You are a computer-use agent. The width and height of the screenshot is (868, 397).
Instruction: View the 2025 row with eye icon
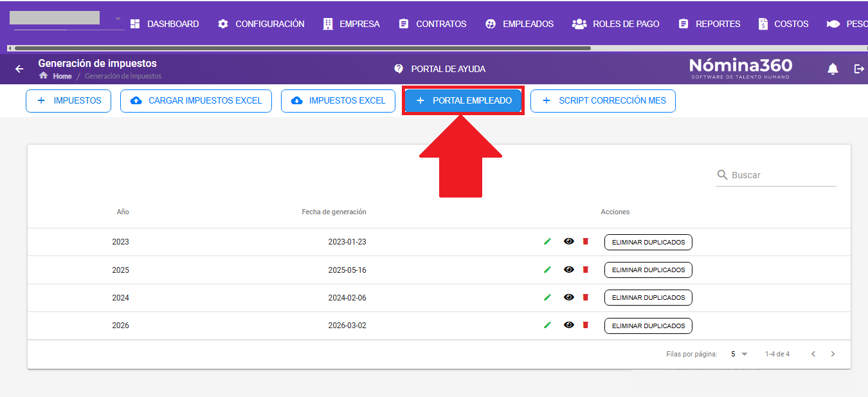(568, 270)
